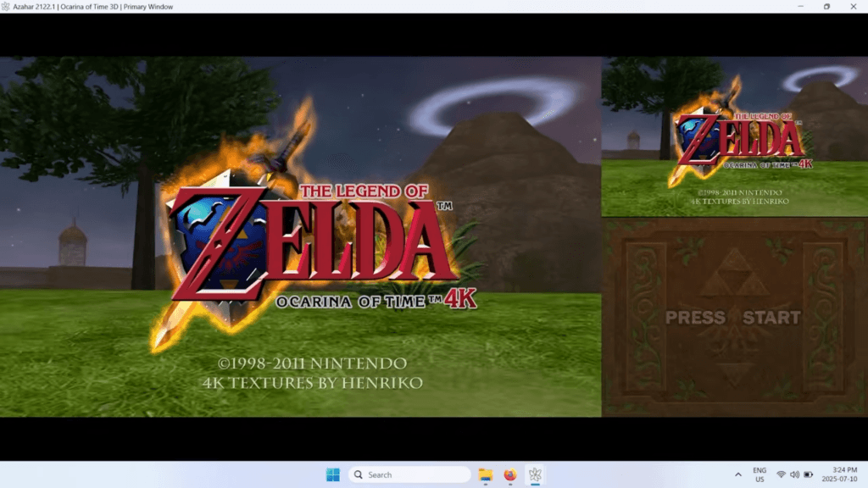Restore down the Azahar window
Screen dimensions: 868x488
pyautogui.click(x=826, y=7)
